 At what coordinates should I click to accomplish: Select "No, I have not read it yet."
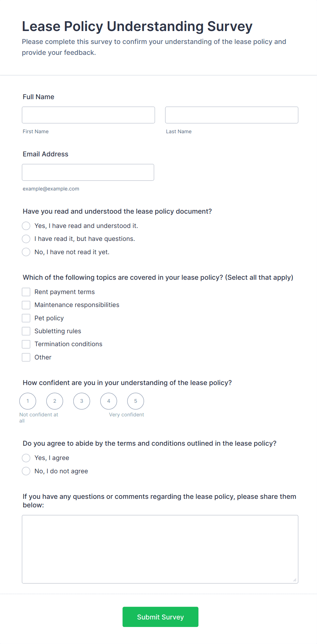[26, 252]
